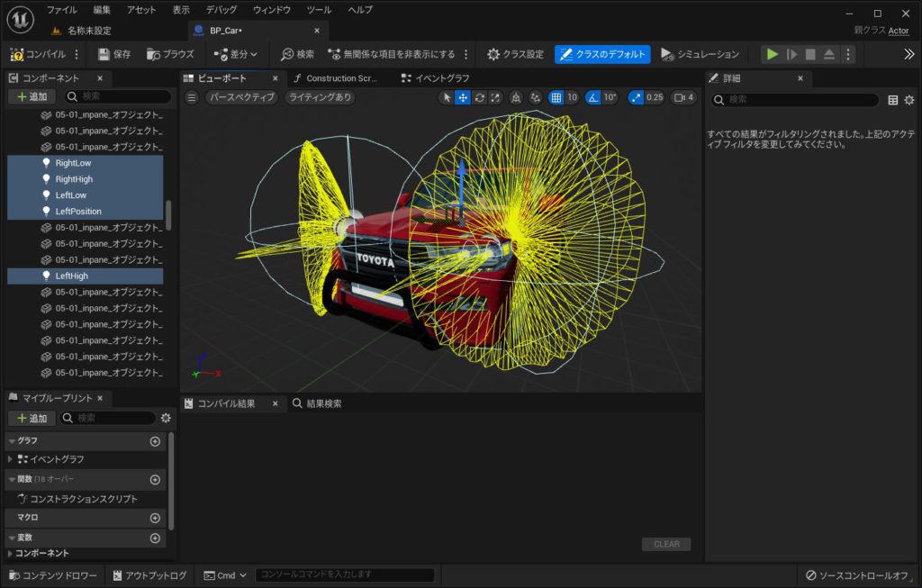This screenshot has width=922, height=588.
Task: Open the play options dots after the Eject button
Action: (848, 55)
